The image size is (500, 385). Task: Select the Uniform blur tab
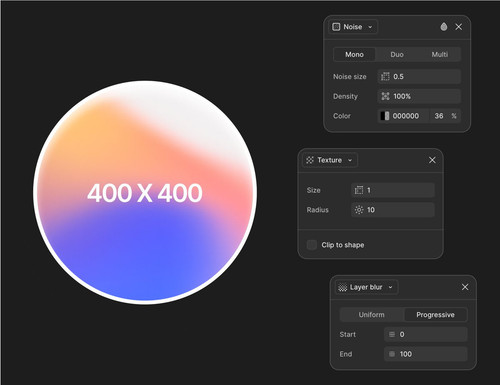tap(372, 315)
